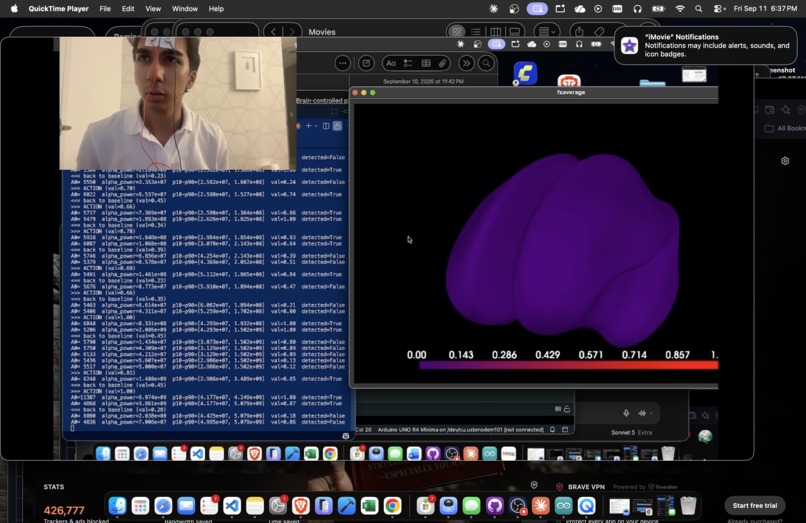Click the iMovie Notifications banner
806x523 pixels.
tap(705, 45)
